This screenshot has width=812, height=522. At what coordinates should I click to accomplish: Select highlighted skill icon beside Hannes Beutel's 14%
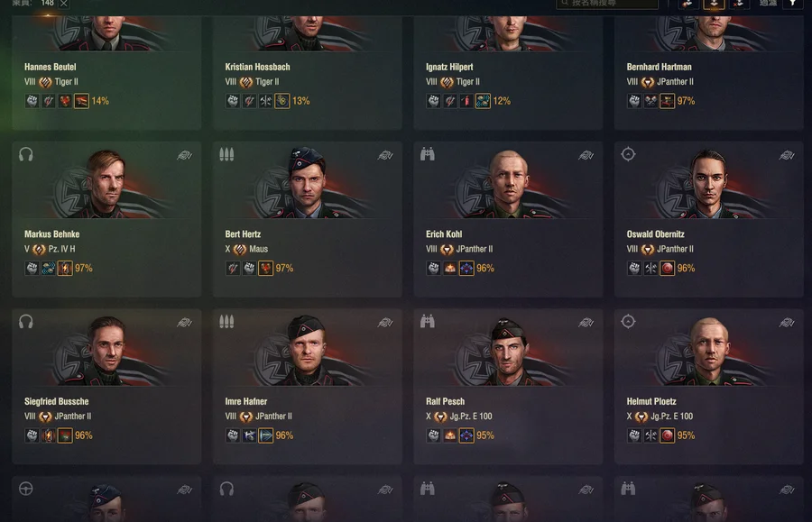click(x=81, y=101)
